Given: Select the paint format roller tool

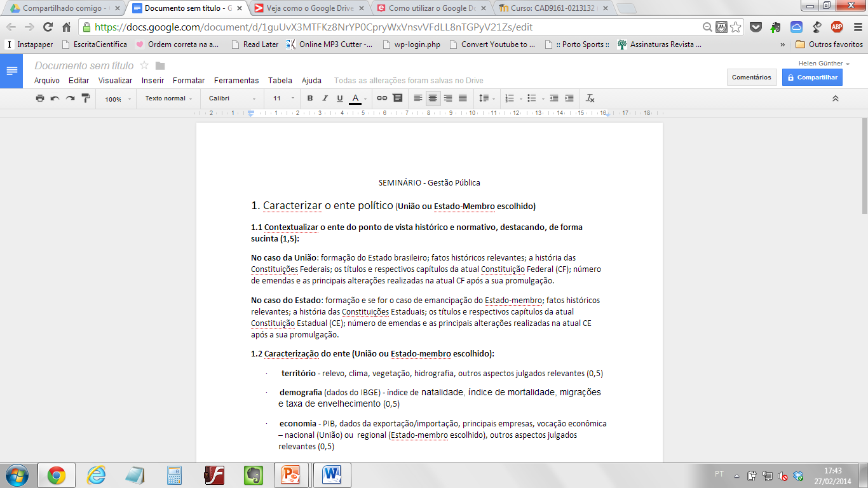Looking at the screenshot, I should (86, 98).
